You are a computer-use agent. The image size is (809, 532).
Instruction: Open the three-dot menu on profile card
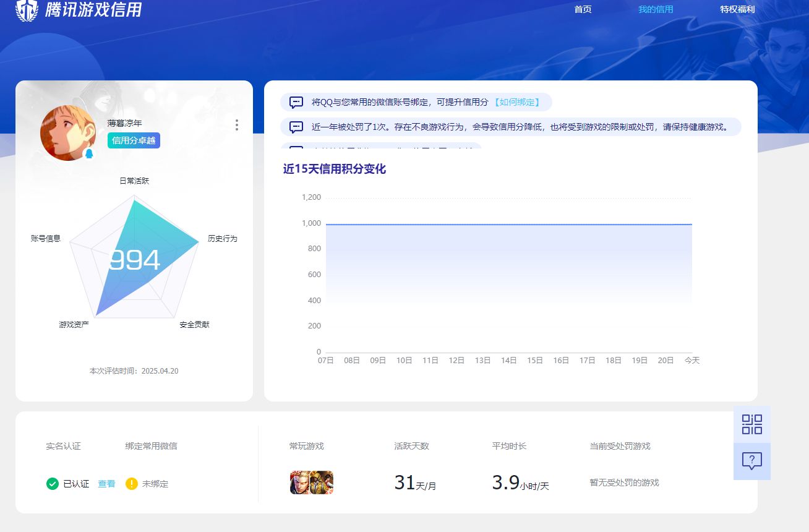pos(237,125)
